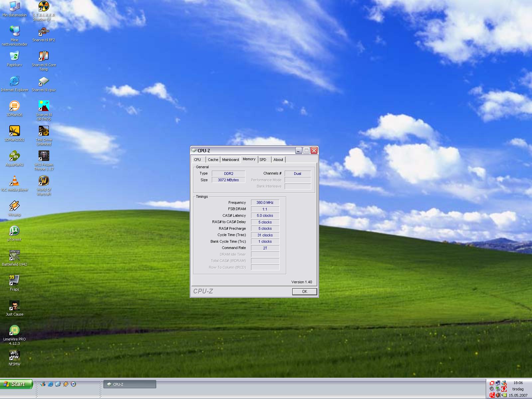Viewport: 532px width, 399px height.
Task: Click the memory Type field DDR2
Action: (x=228, y=174)
